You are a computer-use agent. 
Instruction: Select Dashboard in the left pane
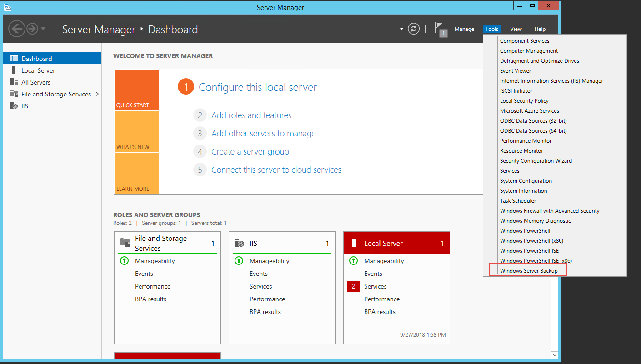[x=52, y=59]
